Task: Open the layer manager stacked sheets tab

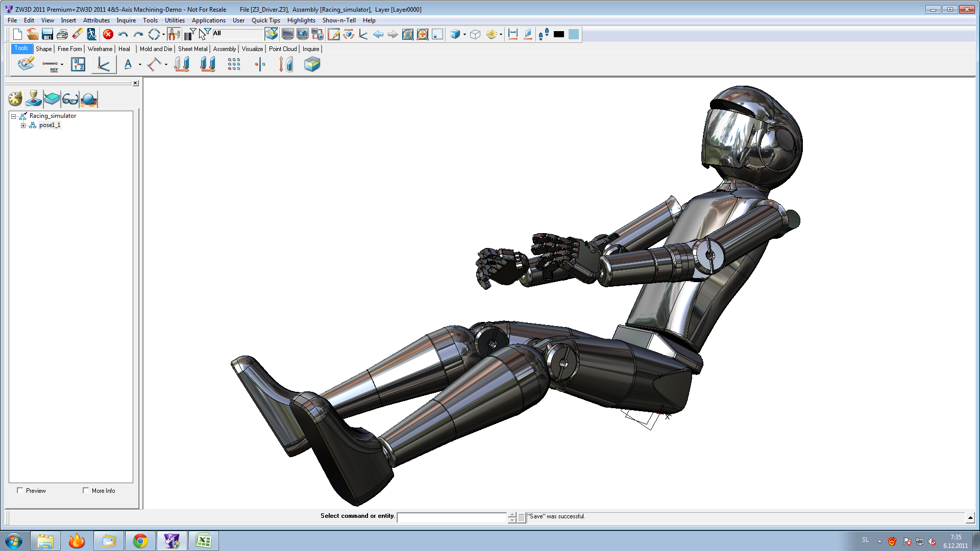Action: coord(52,99)
